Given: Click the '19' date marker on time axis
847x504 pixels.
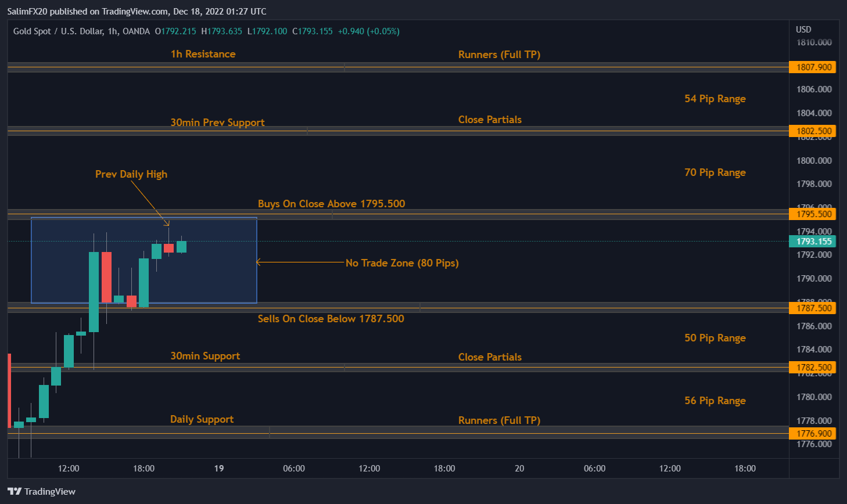Looking at the screenshot, I should pyautogui.click(x=219, y=469).
